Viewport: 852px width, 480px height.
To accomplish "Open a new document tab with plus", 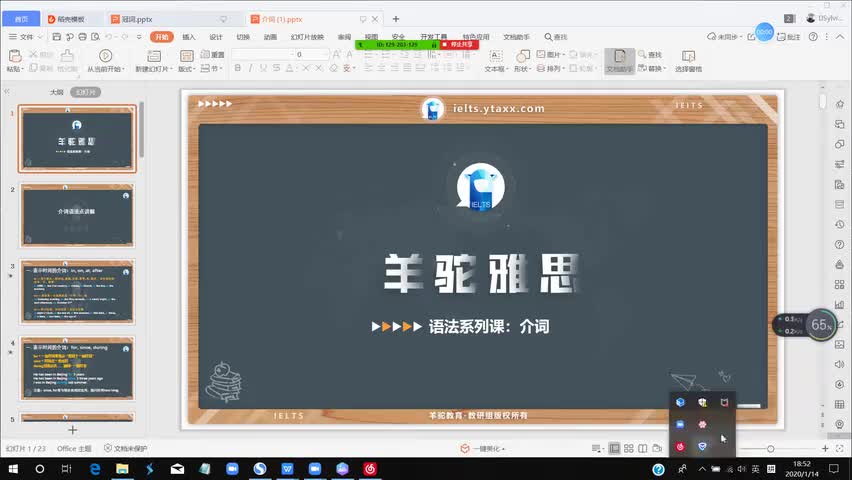I will pyautogui.click(x=396, y=19).
